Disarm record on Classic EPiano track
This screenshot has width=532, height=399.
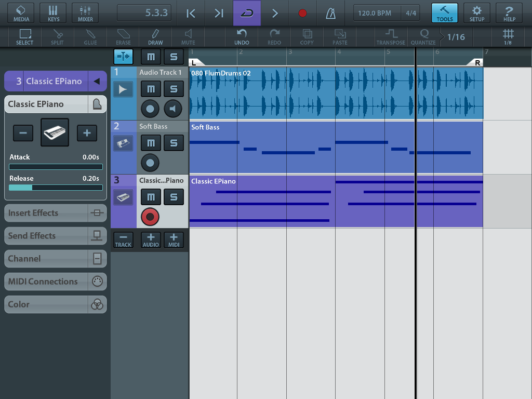pyautogui.click(x=150, y=217)
